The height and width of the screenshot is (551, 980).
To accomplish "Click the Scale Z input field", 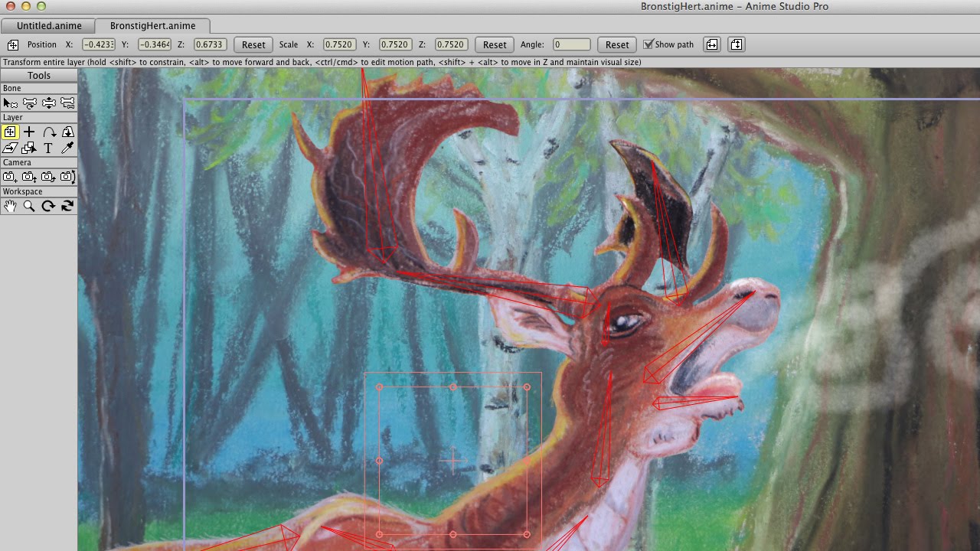I will click(x=452, y=44).
